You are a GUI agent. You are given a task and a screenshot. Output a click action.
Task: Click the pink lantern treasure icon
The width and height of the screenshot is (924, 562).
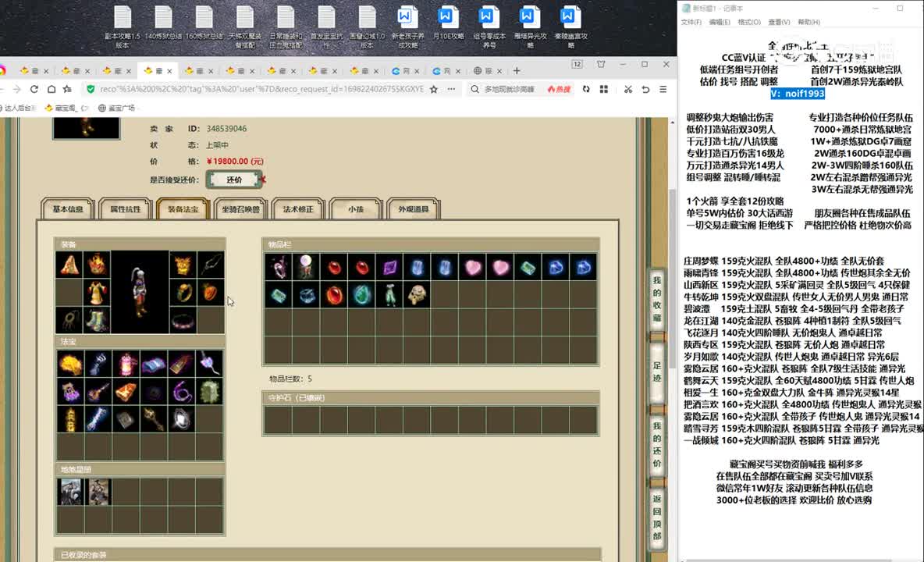click(x=126, y=364)
